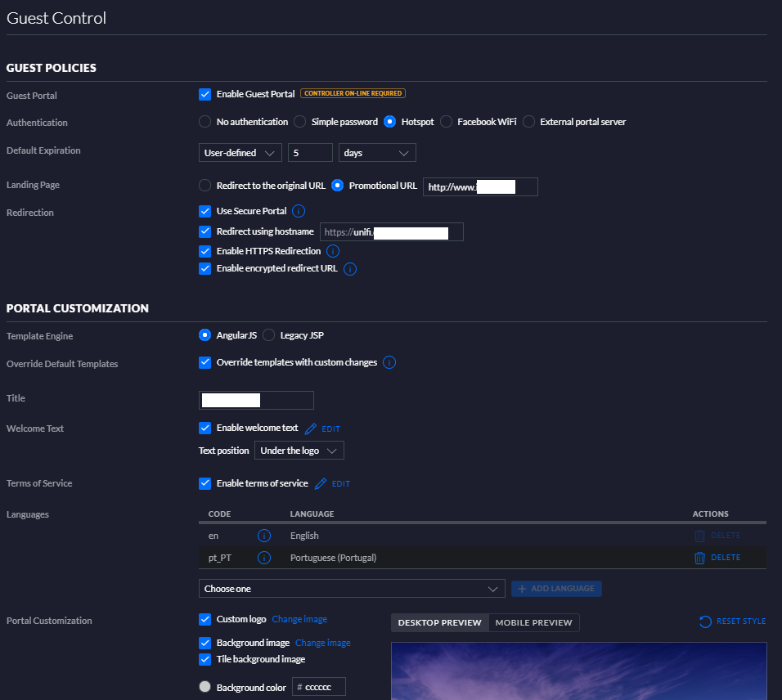Image resolution: width=782 pixels, height=700 pixels.
Task: Click Change image link for custom logo
Action: click(x=299, y=620)
